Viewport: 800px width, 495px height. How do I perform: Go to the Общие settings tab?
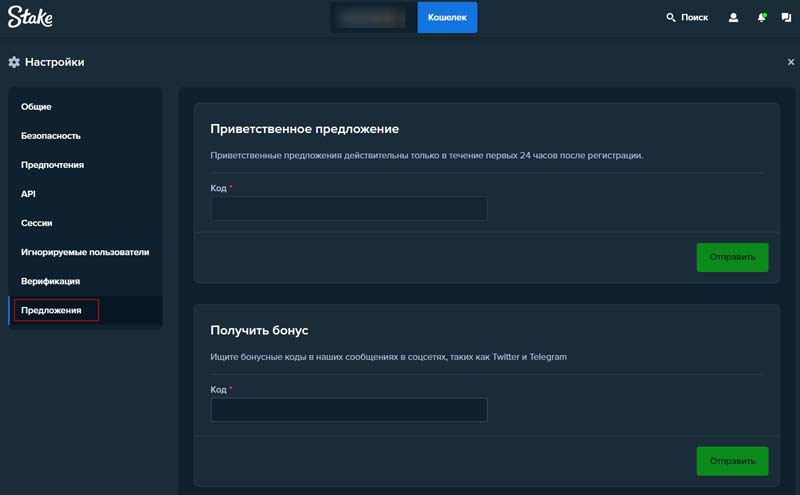tap(36, 107)
